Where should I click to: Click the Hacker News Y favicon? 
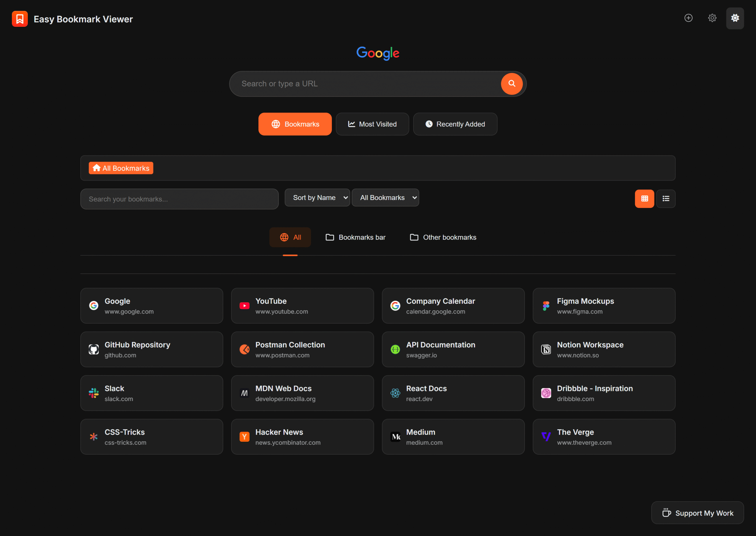(245, 437)
